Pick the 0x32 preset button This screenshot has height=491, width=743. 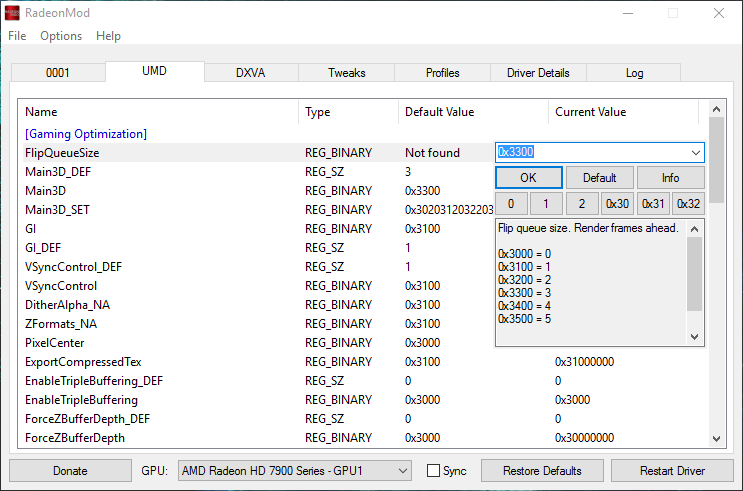click(689, 204)
